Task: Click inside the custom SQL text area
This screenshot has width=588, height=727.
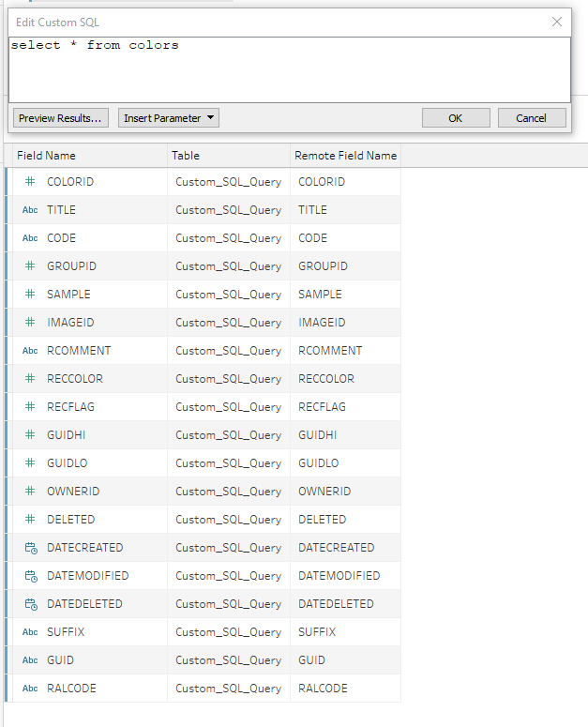Action: [x=290, y=69]
